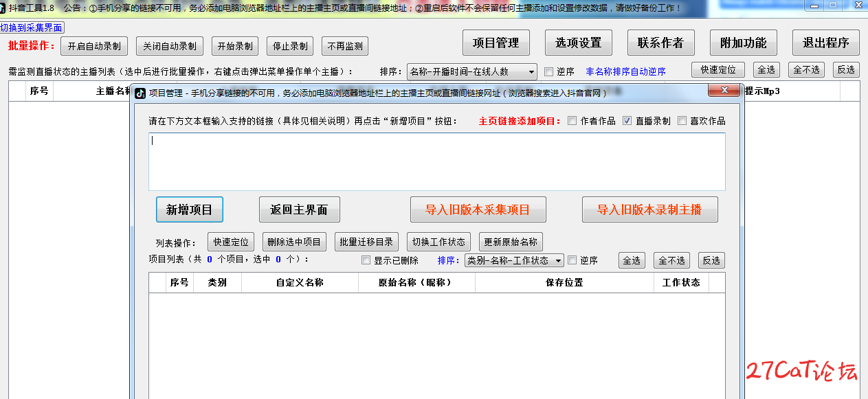Click the 原始名称（昵称） column header

pos(416,282)
